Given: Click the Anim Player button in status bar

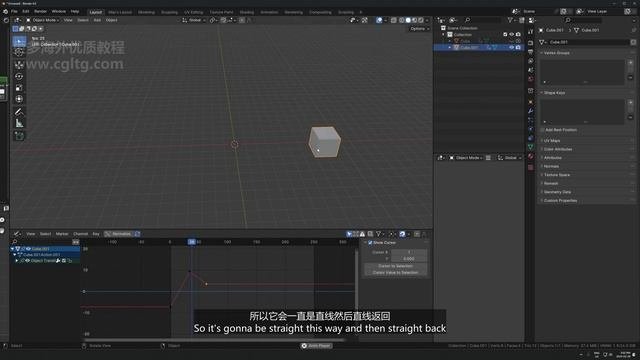Looking at the screenshot, I should (316, 346).
